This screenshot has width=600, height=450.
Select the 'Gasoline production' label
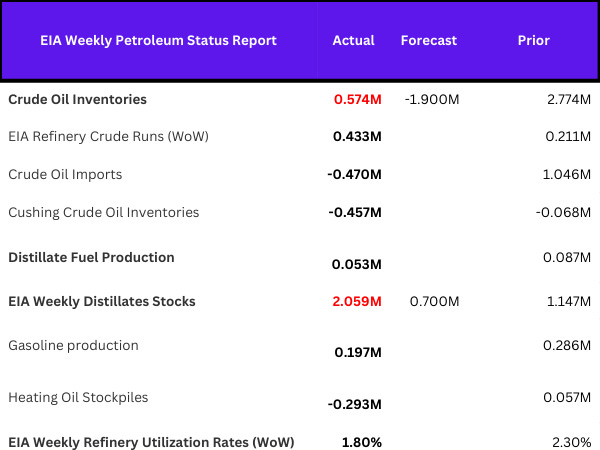(73, 346)
